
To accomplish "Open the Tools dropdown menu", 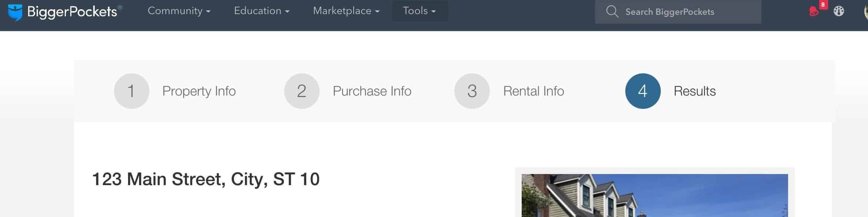I will pyautogui.click(x=420, y=11).
